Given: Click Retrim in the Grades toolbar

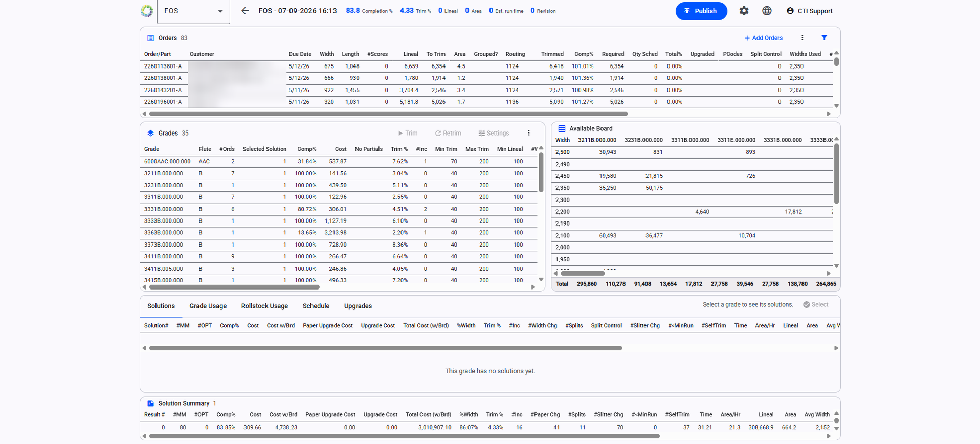Looking at the screenshot, I should click(x=448, y=133).
